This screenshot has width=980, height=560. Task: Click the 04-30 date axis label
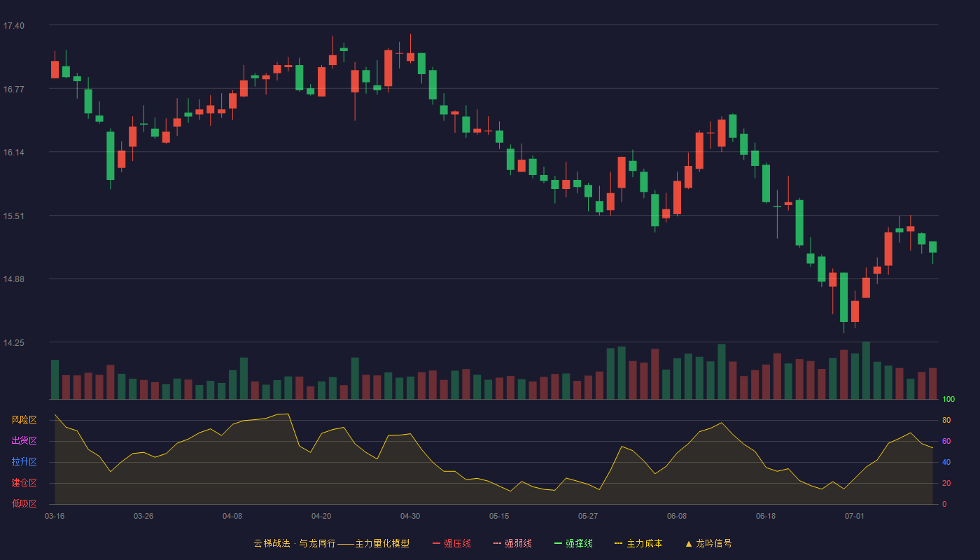coord(410,516)
